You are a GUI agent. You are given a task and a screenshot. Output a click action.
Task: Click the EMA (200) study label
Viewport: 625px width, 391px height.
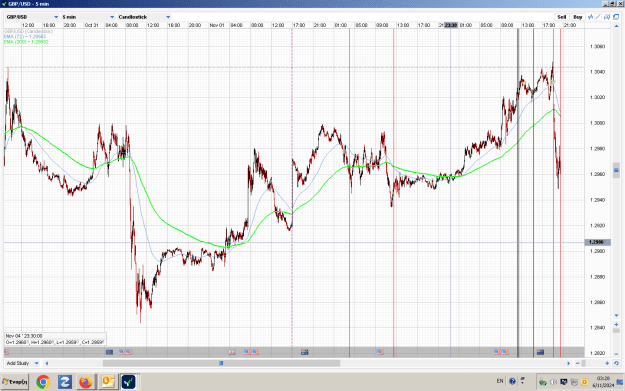click(x=26, y=41)
